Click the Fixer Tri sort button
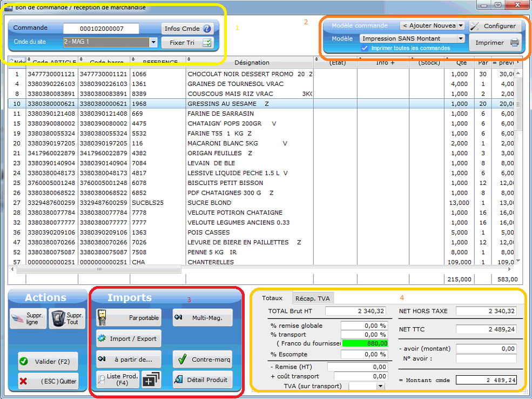This screenshot has width=532, height=399. (x=187, y=43)
